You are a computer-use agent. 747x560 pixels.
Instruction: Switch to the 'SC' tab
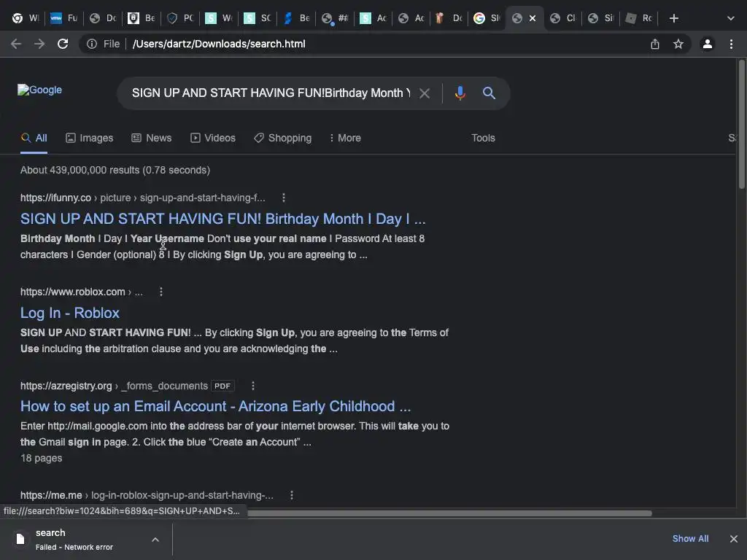tap(258, 18)
